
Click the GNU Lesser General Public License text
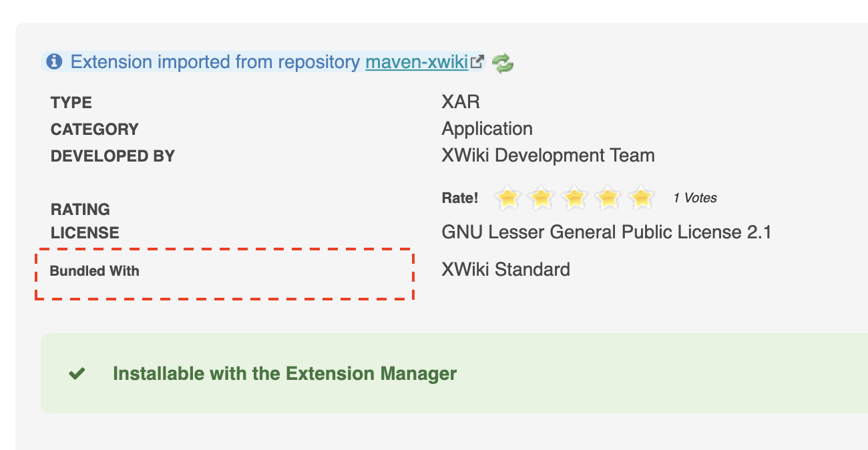pyautogui.click(x=606, y=232)
